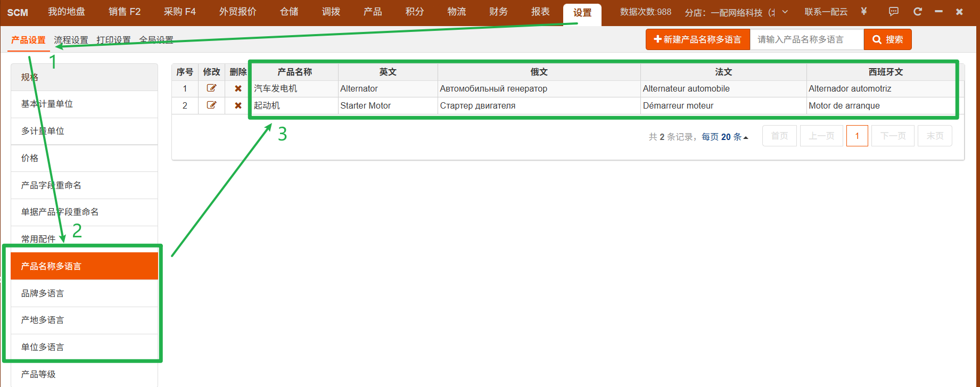Click the edit icon for 起动机 row
The width and height of the screenshot is (980, 387).
pos(211,105)
